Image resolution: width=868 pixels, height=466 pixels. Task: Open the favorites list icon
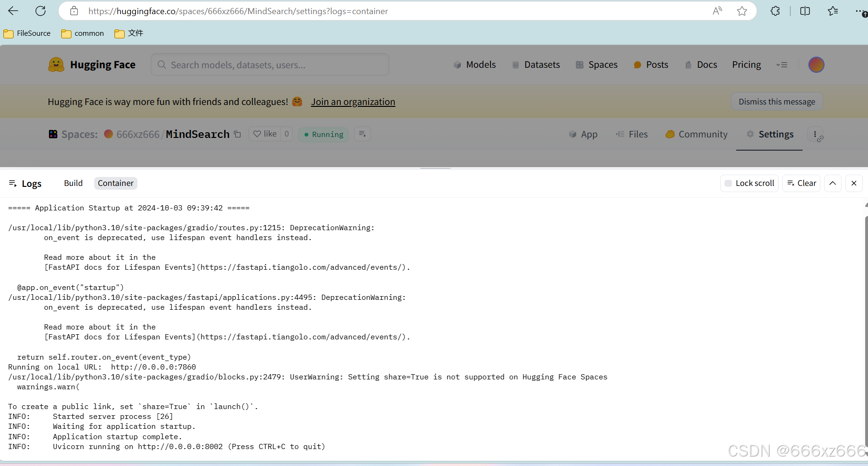833,11
